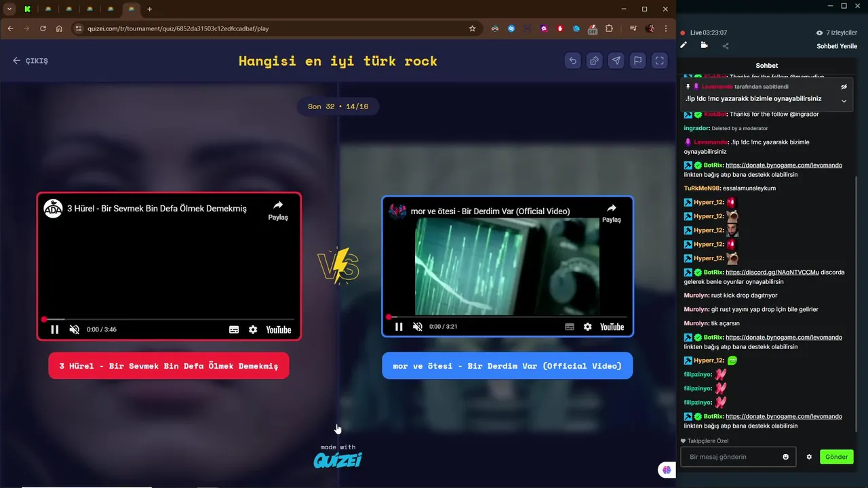Unmute the 3 Hürel video
Viewport: 868px width, 488px height.
(75, 329)
